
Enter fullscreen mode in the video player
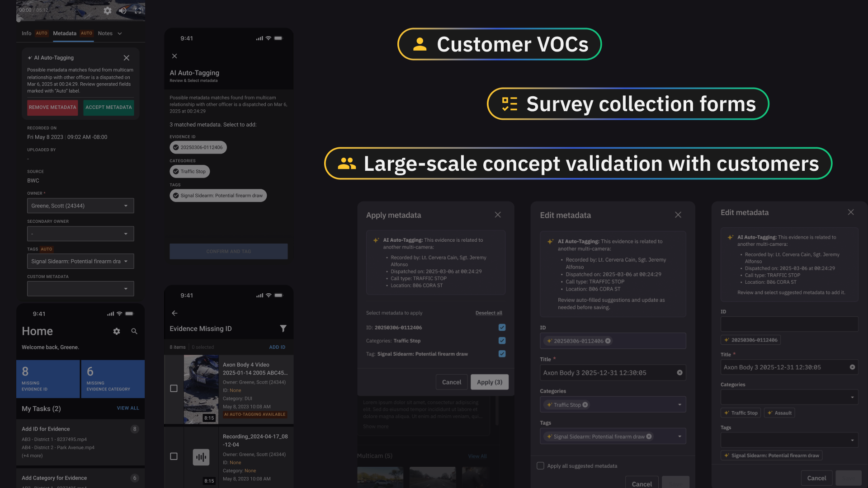click(138, 11)
